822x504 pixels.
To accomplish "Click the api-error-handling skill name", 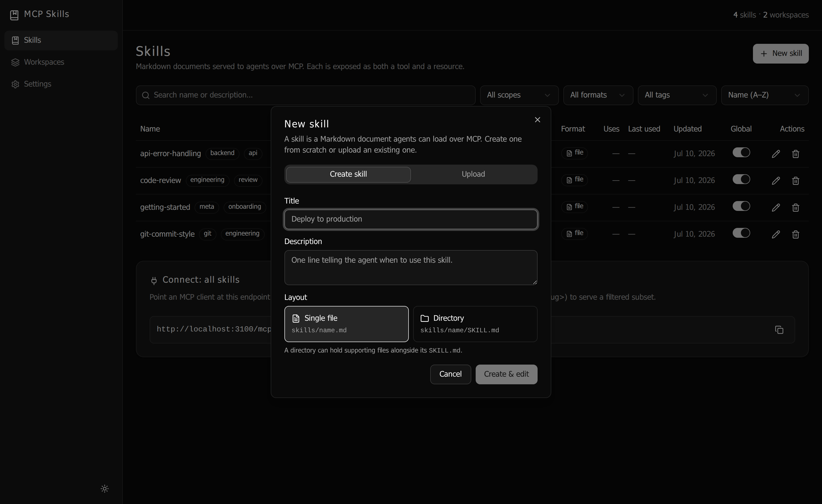I will 170,153.
